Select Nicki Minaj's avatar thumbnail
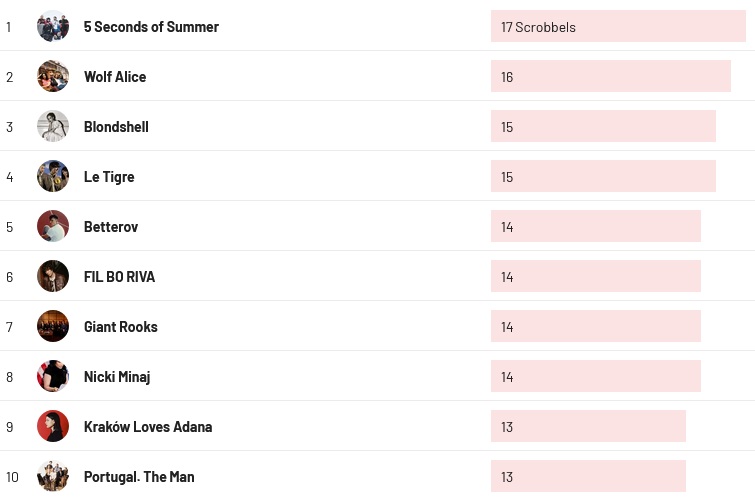The height and width of the screenshot is (499, 755). tap(53, 376)
